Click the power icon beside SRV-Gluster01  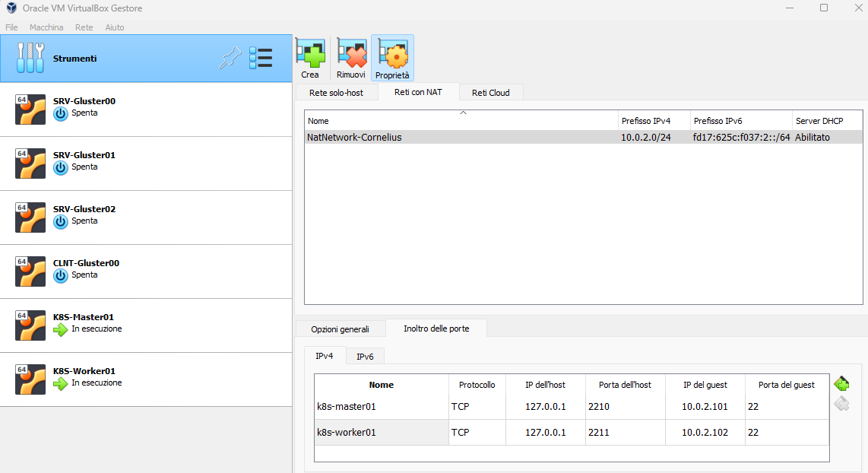(x=61, y=167)
